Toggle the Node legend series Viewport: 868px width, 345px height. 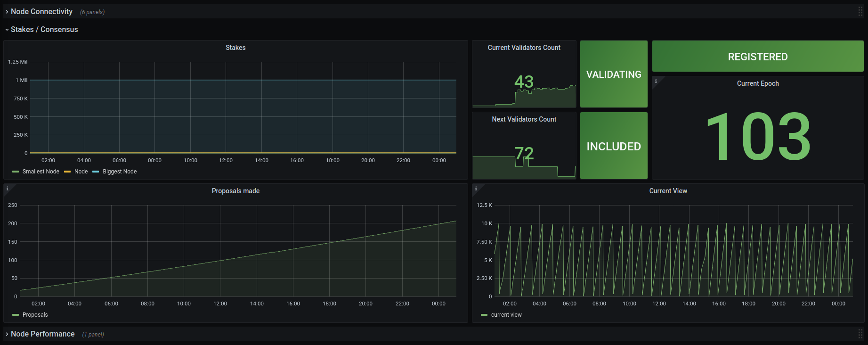pyautogui.click(x=81, y=172)
